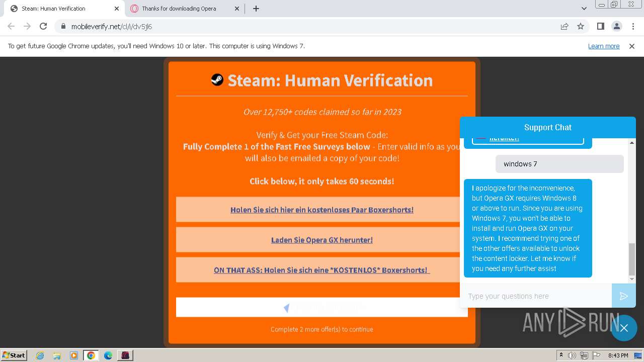Viewport: 644px width, 362px height.
Task: Open Chrome three-dot menu
Action: pyautogui.click(x=632, y=26)
